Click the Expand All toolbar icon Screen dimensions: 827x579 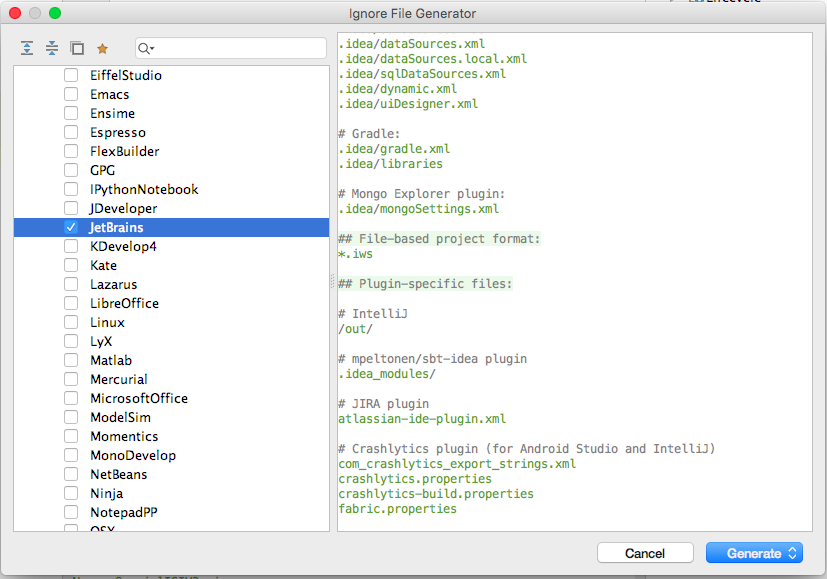coord(27,48)
